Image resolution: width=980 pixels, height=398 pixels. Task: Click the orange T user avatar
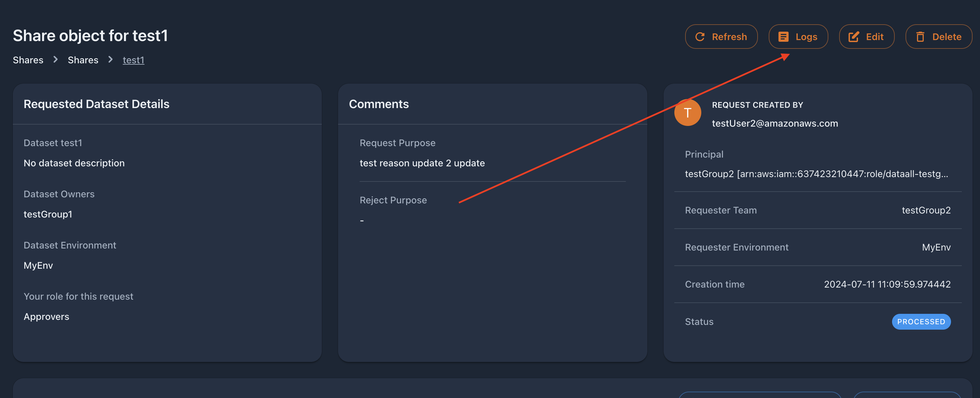point(687,112)
